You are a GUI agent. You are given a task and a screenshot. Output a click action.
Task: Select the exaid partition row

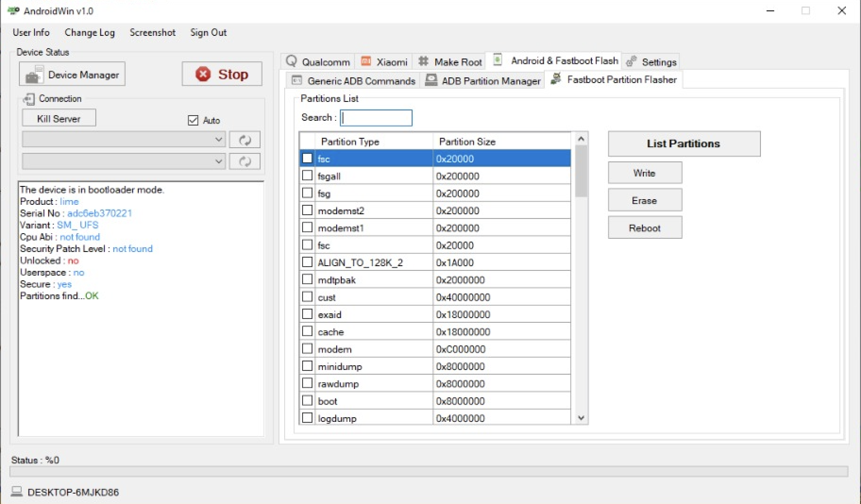(x=435, y=314)
